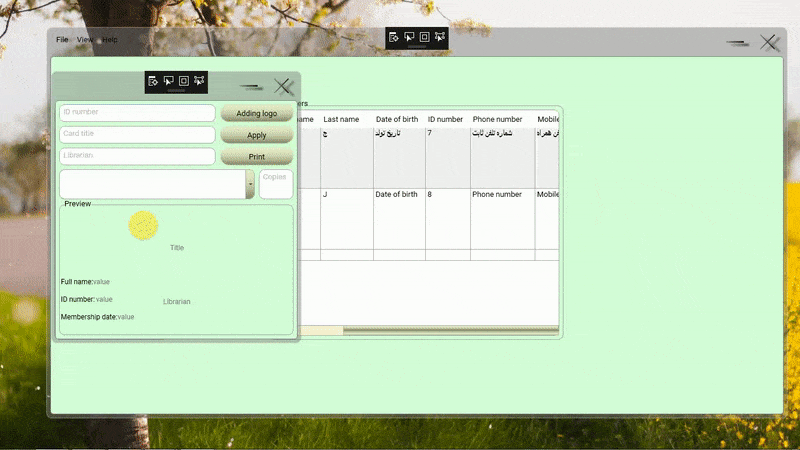Click the table horizontal scrollbar thumb
Screen dimensions: 800x450
click(x=321, y=331)
